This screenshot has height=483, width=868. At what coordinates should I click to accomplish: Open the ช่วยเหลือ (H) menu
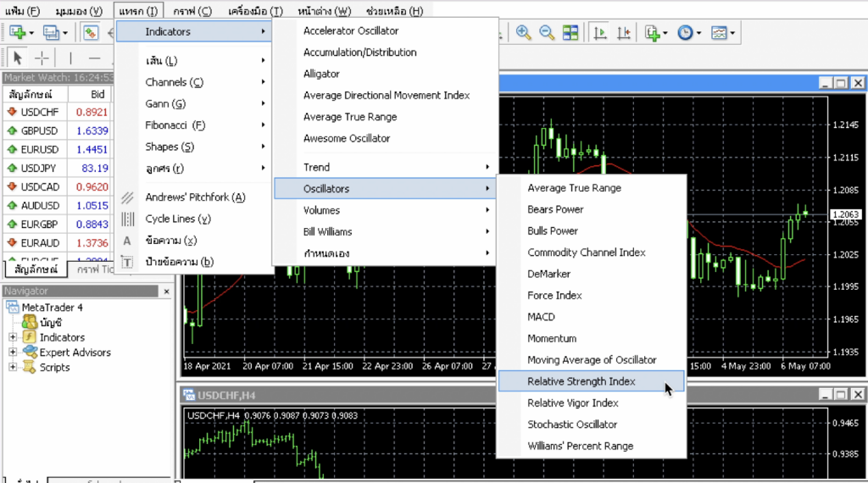395,10
